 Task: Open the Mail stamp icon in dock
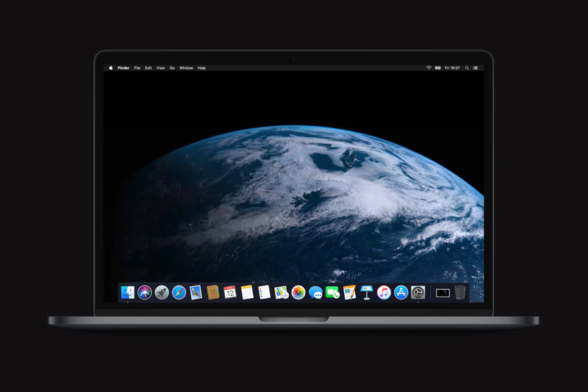pos(196,292)
